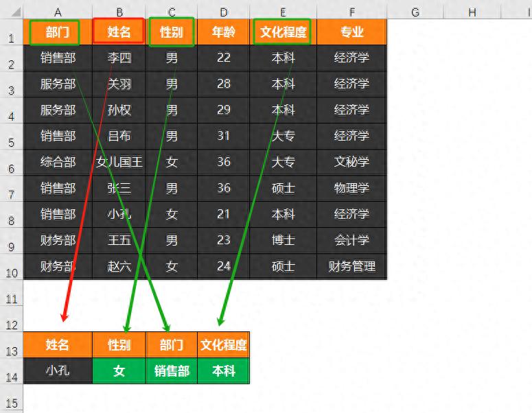Viewport: 532px width, 413px height.
Task: Click the 姓名 header cell in row 1
Action: (119, 32)
